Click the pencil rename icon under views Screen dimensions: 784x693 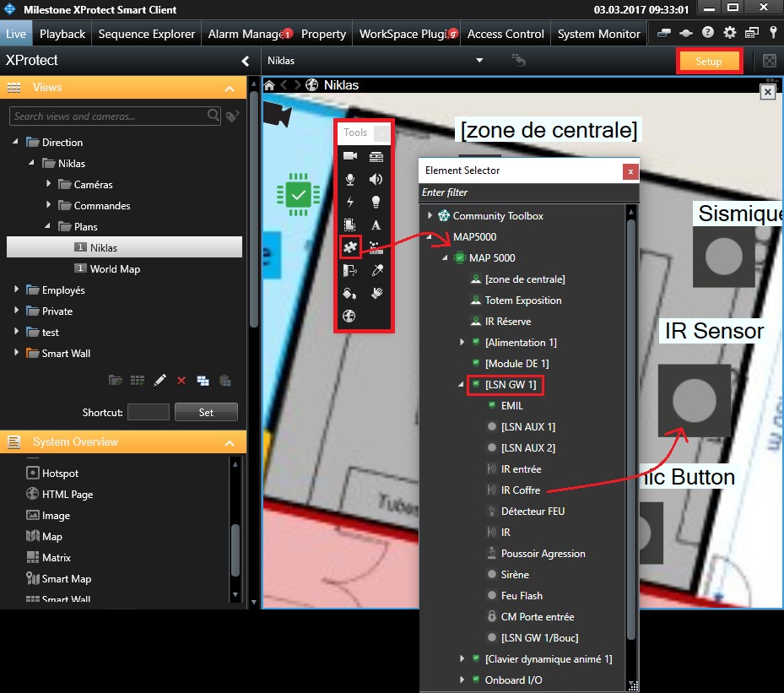pyautogui.click(x=160, y=381)
